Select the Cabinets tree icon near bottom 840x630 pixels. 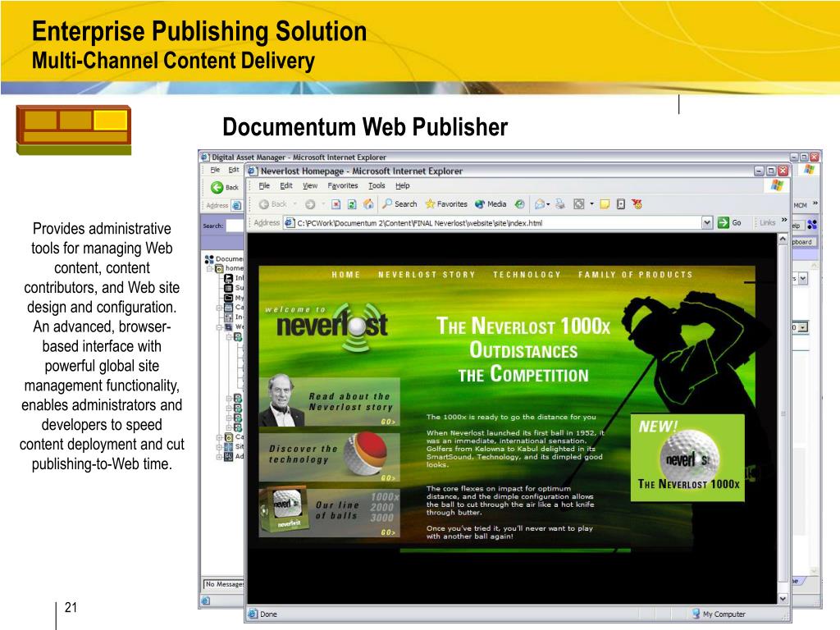[228, 437]
